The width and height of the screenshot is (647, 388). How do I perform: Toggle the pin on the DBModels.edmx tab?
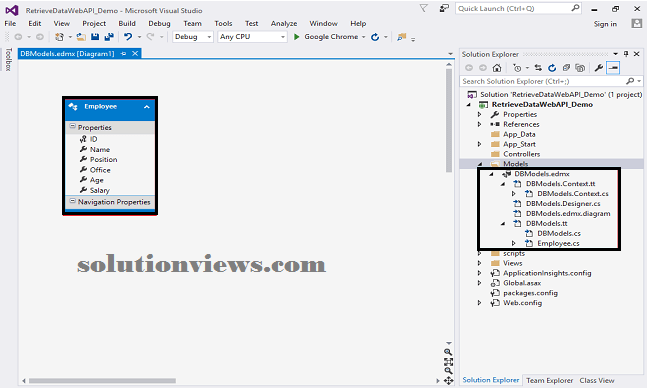point(123,54)
